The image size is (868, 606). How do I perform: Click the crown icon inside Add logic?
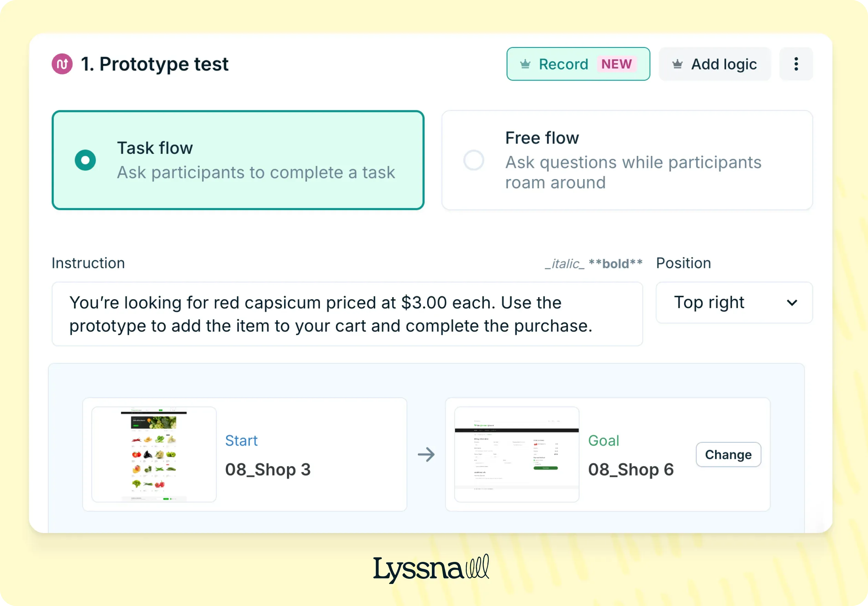[678, 64]
